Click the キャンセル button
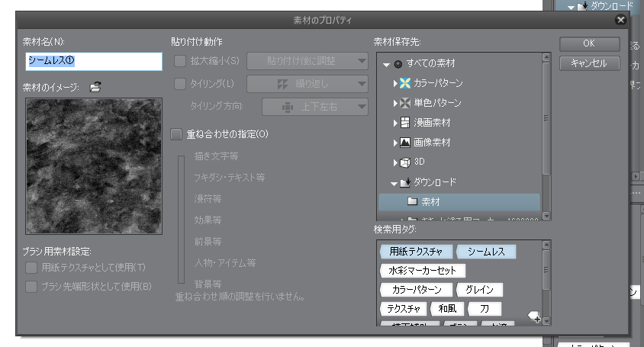The image size is (644, 347). point(589,63)
